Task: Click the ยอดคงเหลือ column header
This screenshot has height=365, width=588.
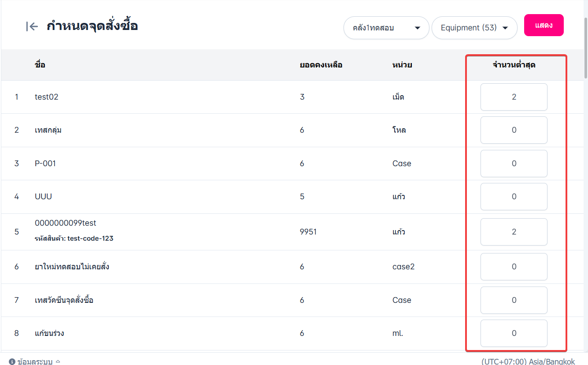Action: (x=321, y=65)
